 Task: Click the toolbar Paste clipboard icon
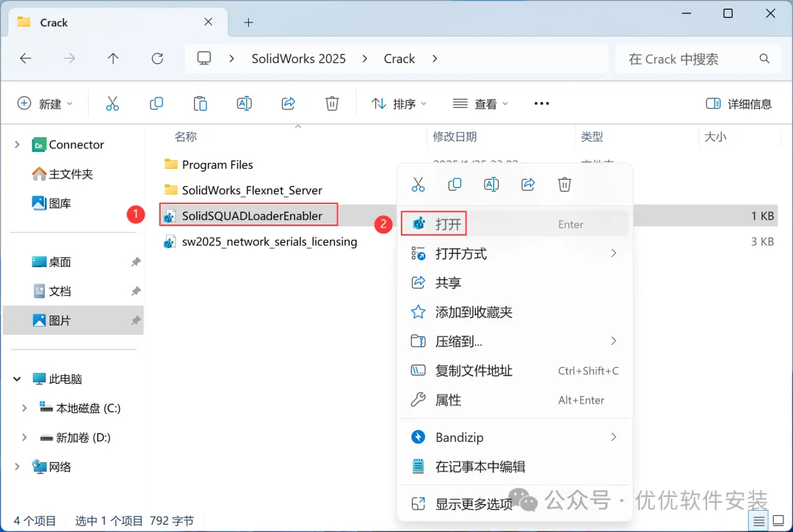coord(200,103)
